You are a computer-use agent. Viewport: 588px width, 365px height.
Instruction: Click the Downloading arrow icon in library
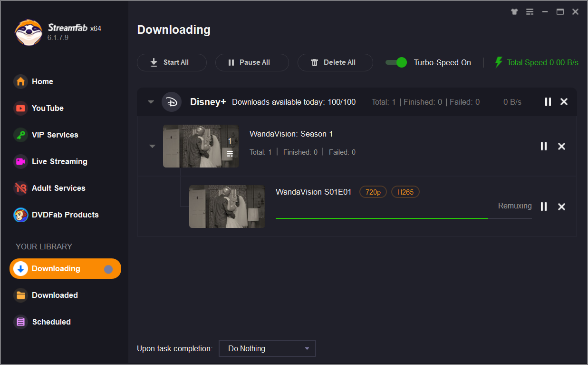(20, 268)
